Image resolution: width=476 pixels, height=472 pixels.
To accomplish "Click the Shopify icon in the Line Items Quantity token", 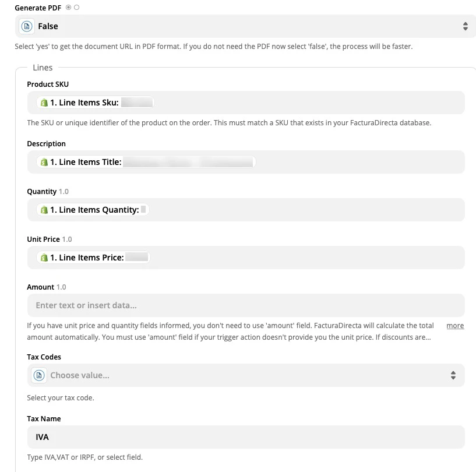I will point(44,209).
